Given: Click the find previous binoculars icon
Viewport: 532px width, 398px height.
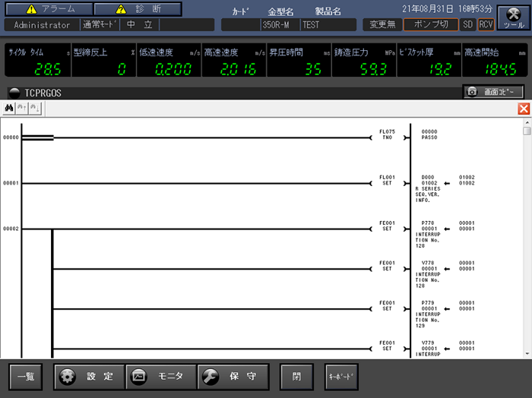Looking at the screenshot, I should click(x=21, y=109).
